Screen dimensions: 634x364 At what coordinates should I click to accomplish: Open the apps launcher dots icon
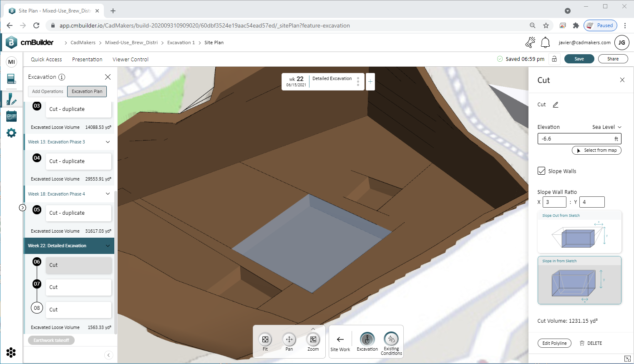(11, 352)
